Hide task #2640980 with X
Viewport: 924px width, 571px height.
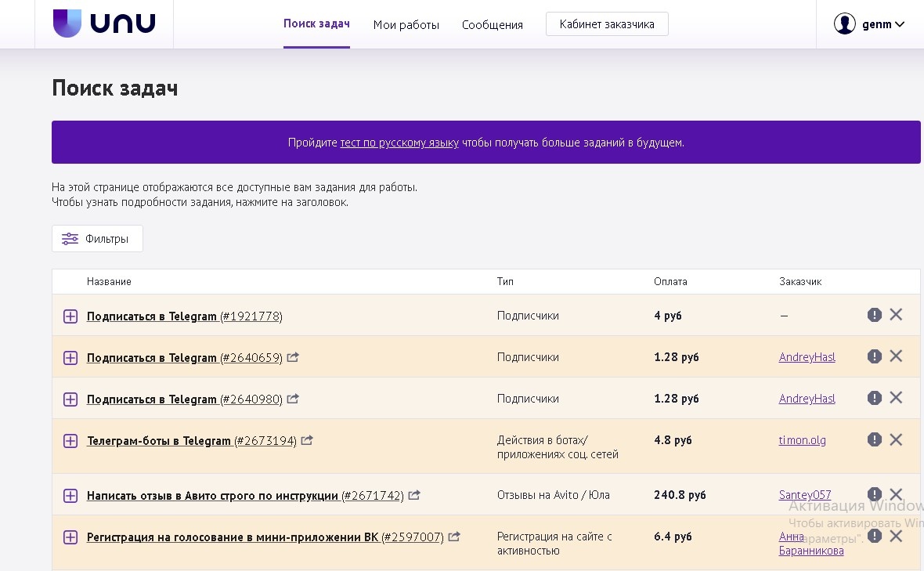tap(896, 398)
